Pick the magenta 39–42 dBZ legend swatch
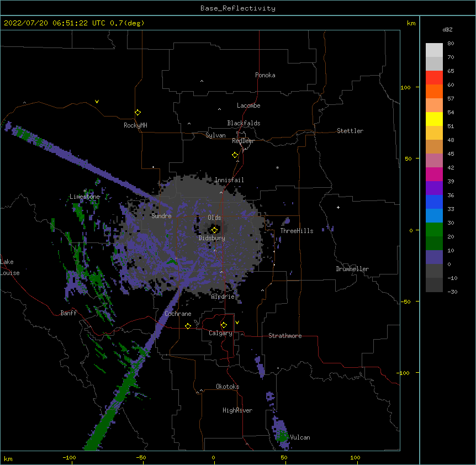 (434, 175)
